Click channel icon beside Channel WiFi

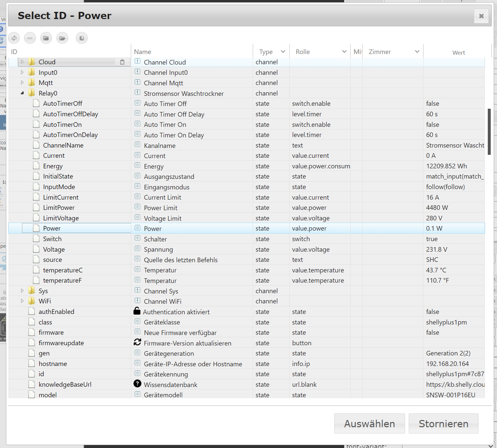click(x=137, y=301)
